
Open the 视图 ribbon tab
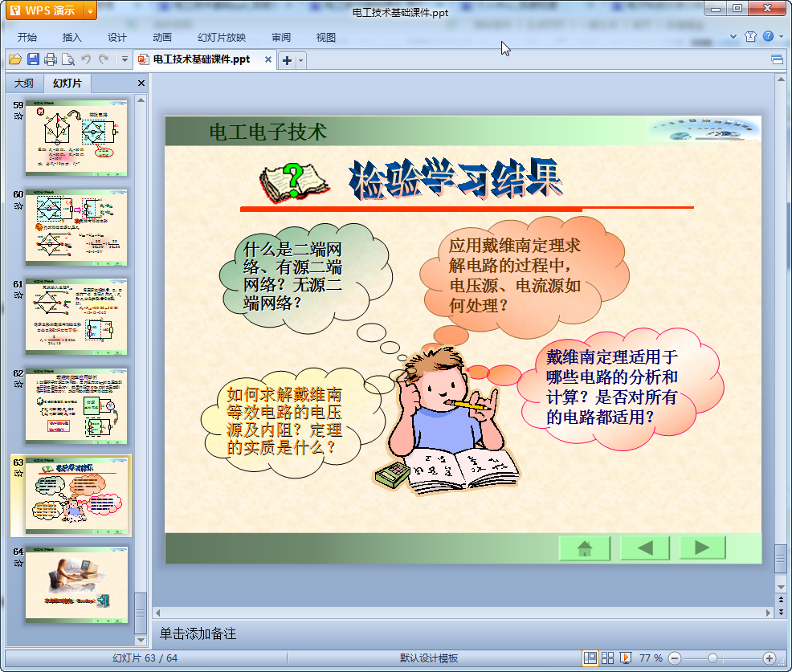click(x=326, y=38)
